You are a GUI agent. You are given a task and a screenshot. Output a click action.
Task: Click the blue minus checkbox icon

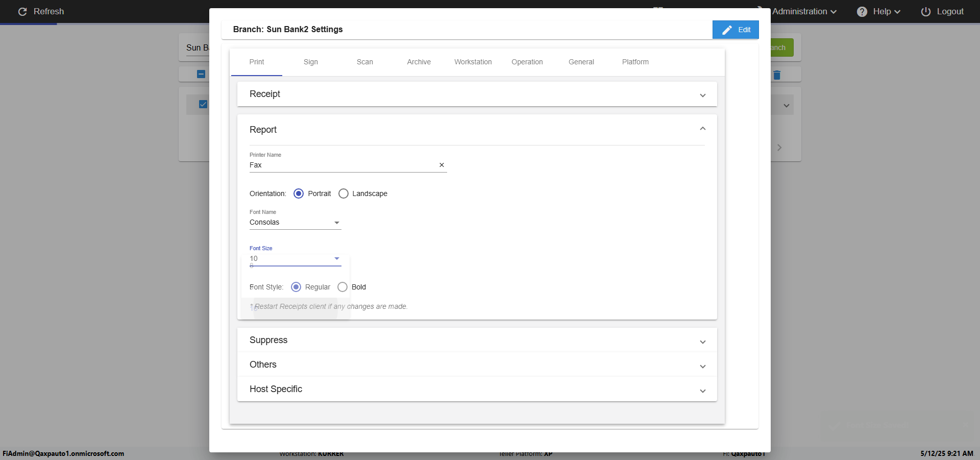tap(201, 74)
